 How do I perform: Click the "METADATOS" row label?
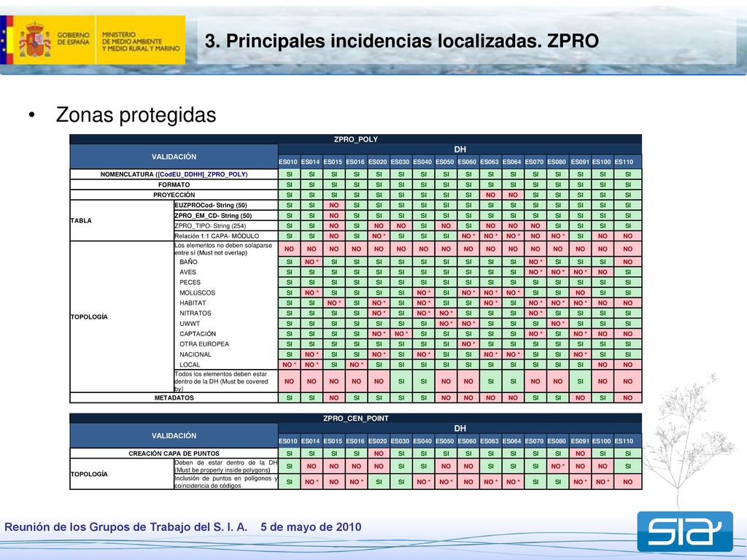[x=174, y=397]
